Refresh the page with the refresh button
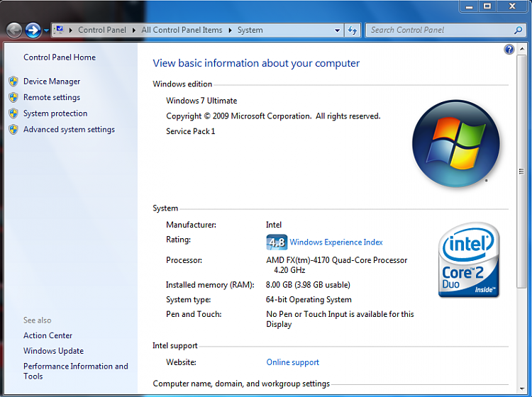This screenshot has width=532, height=397. click(353, 30)
